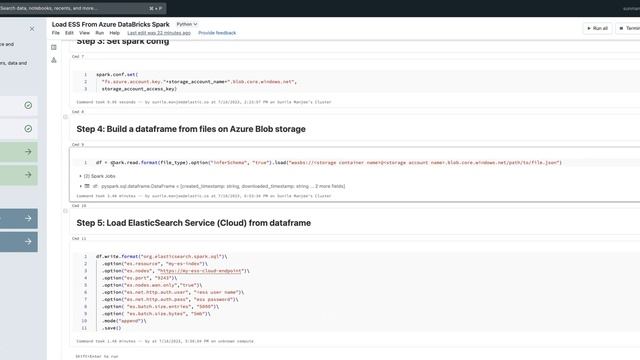Click the collapse marker beside the Step 4 heading
The height and width of the screenshot is (360, 640).
tap(65, 117)
